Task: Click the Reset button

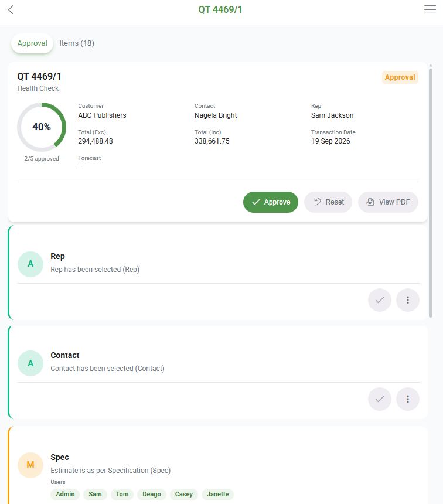Action: (x=328, y=202)
